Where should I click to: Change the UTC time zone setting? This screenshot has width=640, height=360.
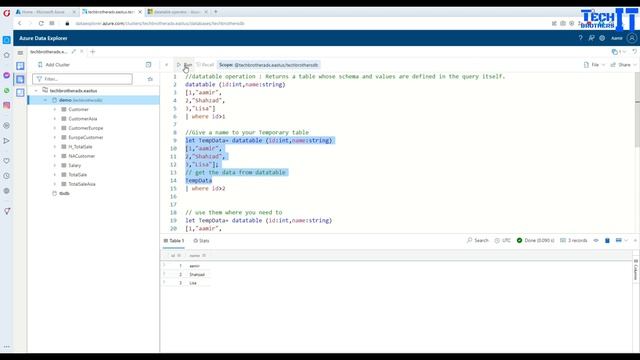502,240
